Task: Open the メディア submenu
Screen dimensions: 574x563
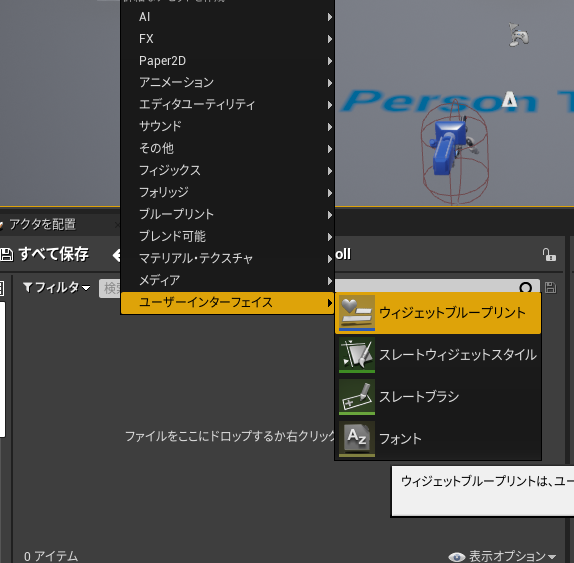Action: pyautogui.click(x=227, y=280)
